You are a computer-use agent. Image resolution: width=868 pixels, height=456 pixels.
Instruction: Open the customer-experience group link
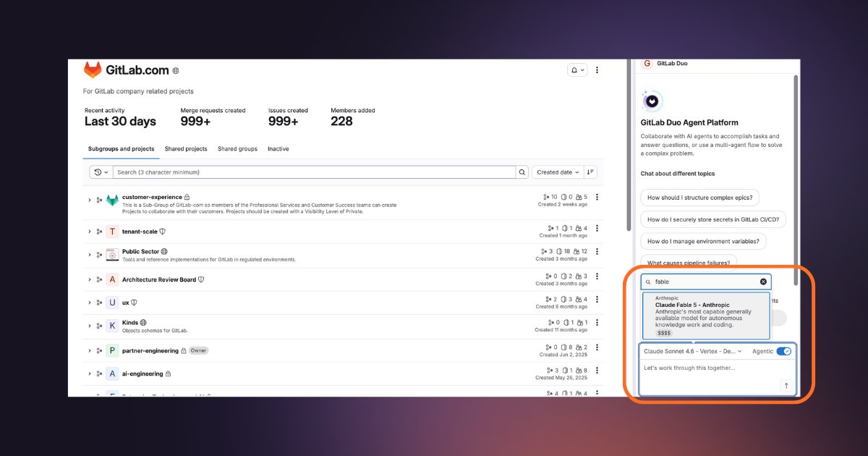click(152, 197)
